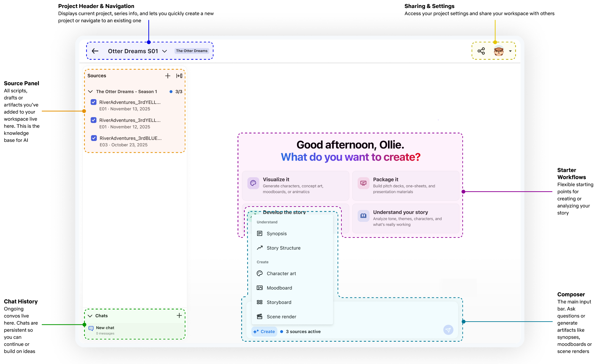Add a new source with plus icon

(168, 76)
